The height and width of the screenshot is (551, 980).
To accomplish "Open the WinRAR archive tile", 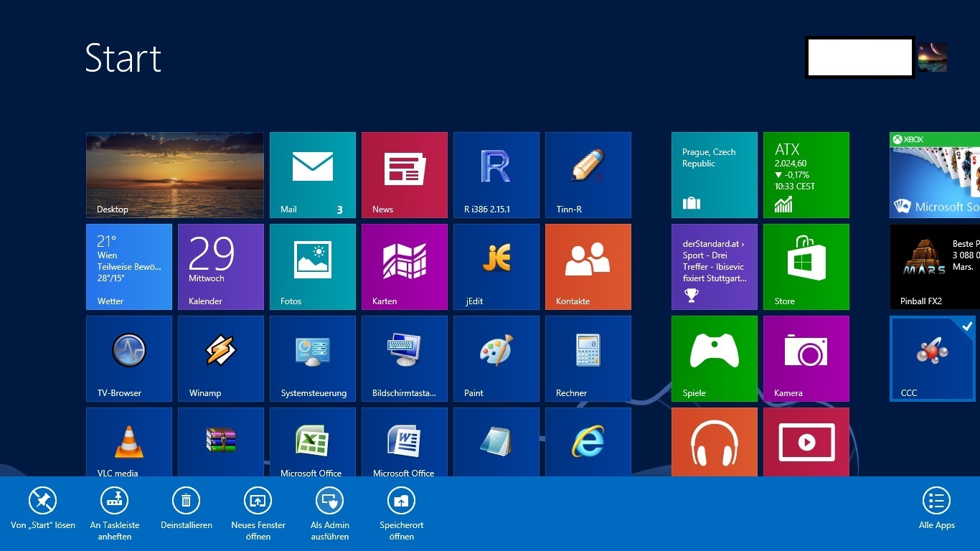I will 221,442.
